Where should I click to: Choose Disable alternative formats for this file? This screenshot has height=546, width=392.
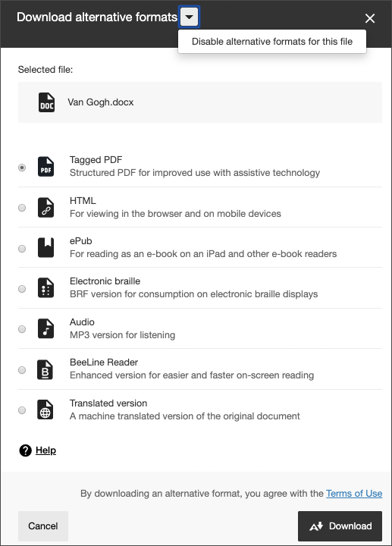[x=272, y=42]
